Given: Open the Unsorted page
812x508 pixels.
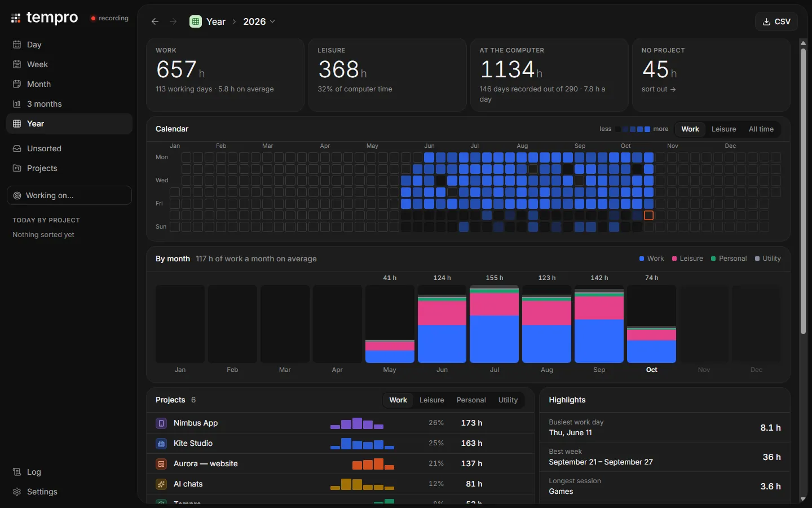Looking at the screenshot, I should [69, 148].
